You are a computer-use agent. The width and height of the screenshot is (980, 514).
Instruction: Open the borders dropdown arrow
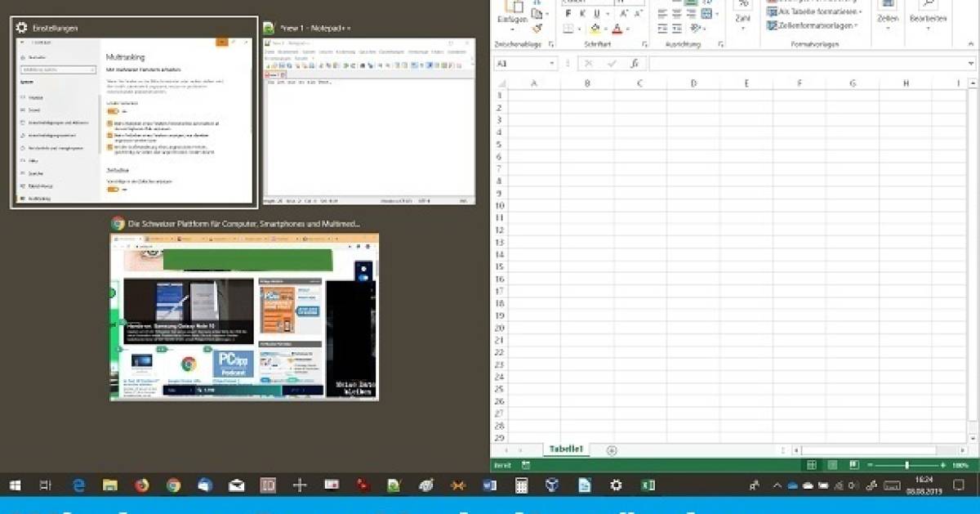579,29
